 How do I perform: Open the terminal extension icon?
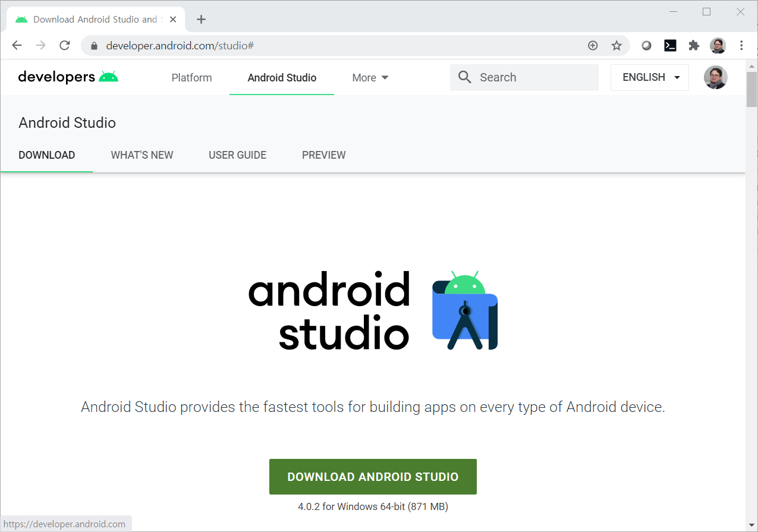670,46
